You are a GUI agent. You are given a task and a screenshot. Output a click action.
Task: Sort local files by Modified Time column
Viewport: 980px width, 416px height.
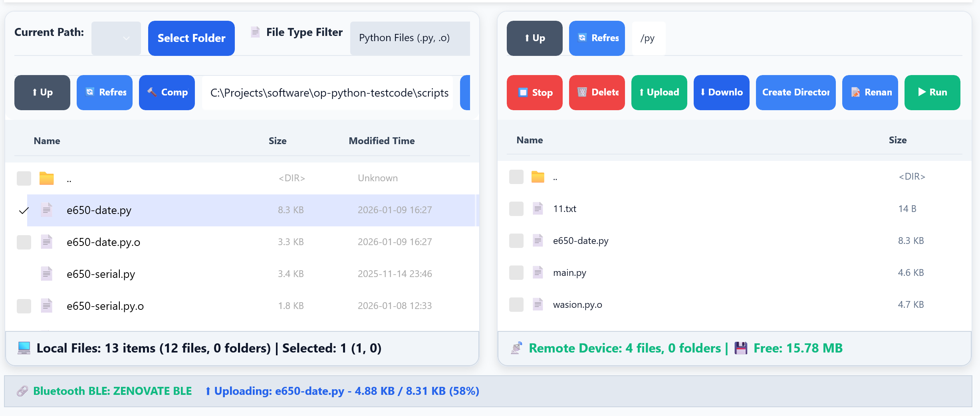tap(381, 141)
